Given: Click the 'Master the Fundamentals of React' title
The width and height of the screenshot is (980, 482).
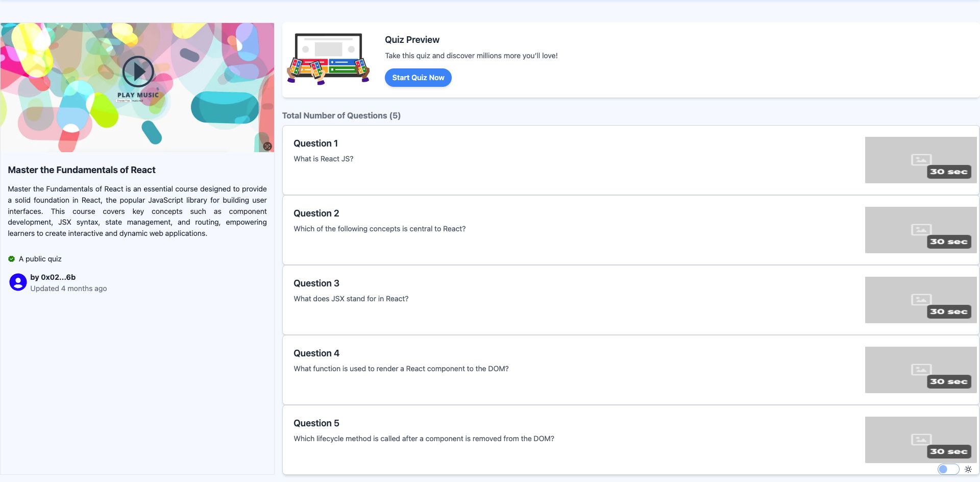Looking at the screenshot, I should [82, 170].
